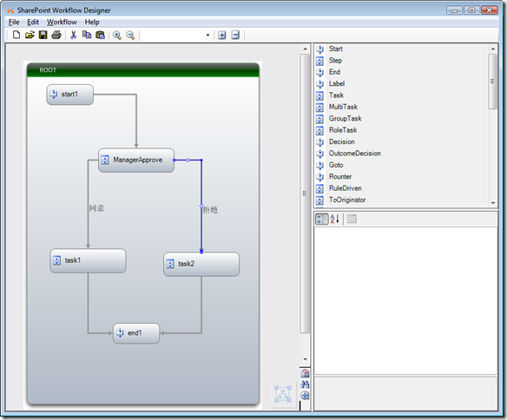
Task: Click the Zoom in magnifier icon
Action: [x=117, y=35]
